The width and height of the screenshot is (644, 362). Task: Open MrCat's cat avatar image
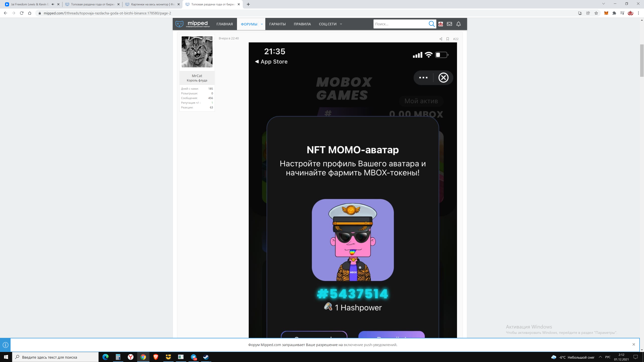tap(197, 52)
